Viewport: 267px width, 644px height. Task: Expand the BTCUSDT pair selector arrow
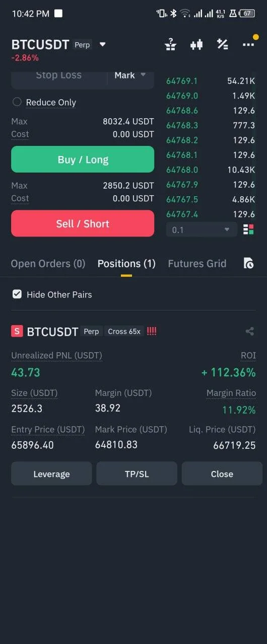tap(103, 44)
